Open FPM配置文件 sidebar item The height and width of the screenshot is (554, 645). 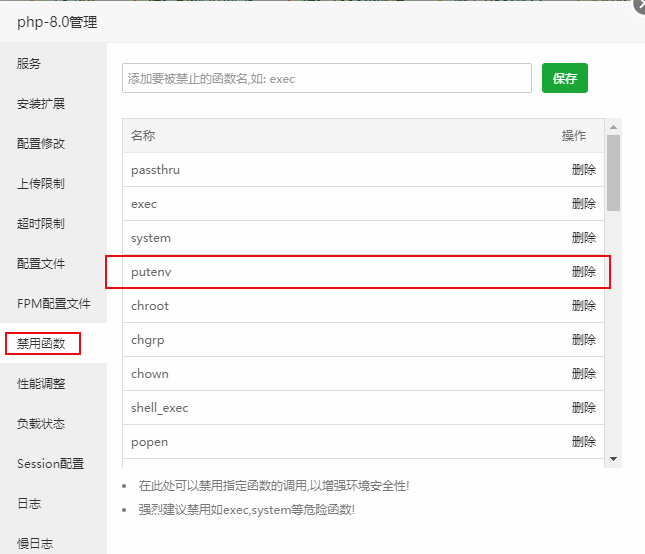coord(53,304)
